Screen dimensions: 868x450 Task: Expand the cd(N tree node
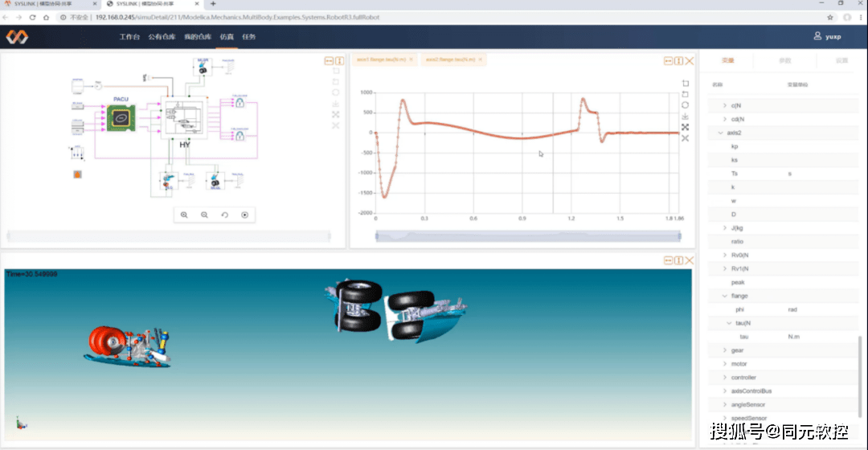(x=725, y=119)
